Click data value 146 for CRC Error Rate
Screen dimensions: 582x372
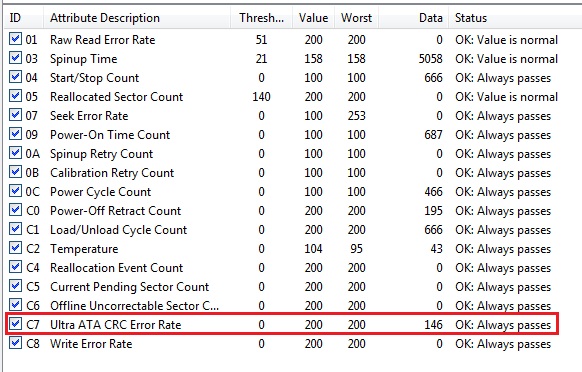(x=434, y=325)
